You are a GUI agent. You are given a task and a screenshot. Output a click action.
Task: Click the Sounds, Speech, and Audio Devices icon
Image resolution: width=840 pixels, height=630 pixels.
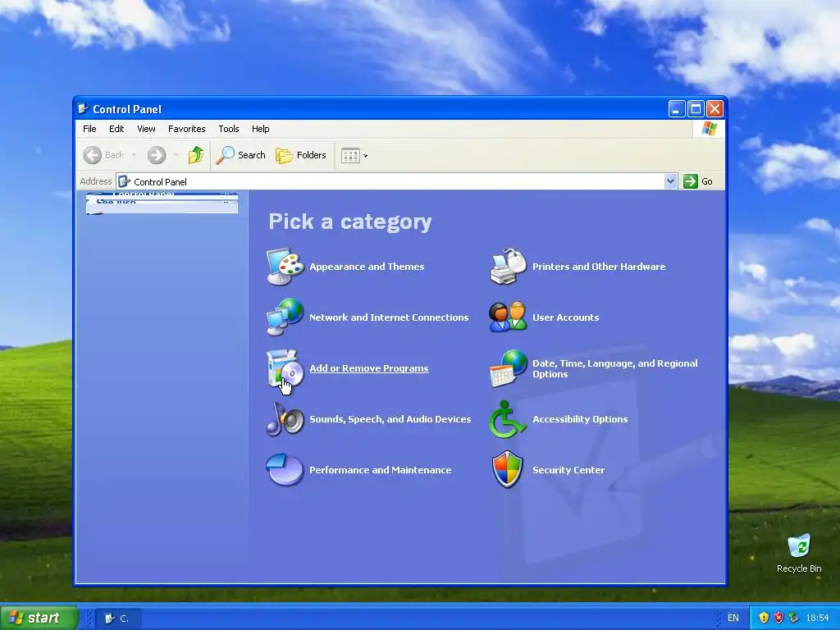coord(285,419)
